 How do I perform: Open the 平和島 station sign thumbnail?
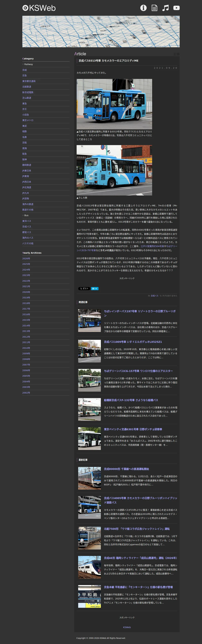(89, 596)
